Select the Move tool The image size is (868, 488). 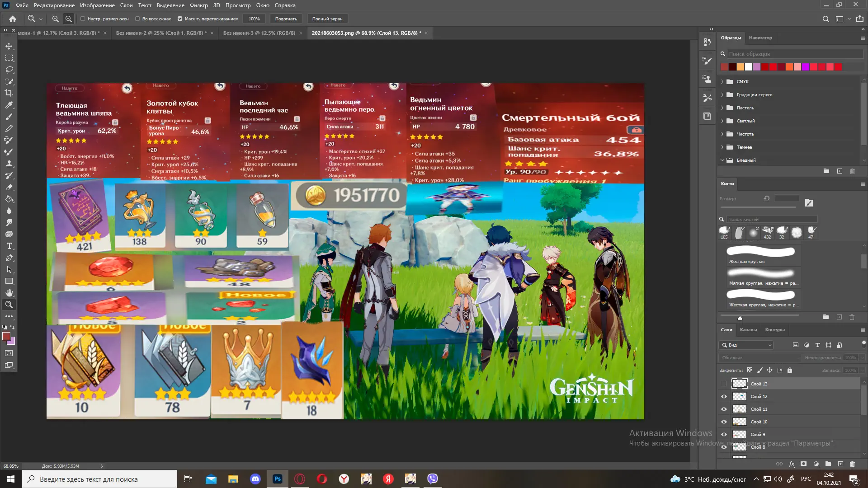tap(9, 46)
